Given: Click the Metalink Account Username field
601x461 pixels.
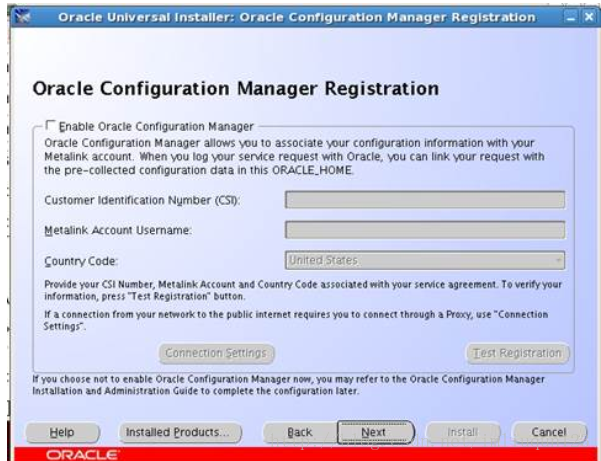Looking at the screenshot, I should [x=425, y=230].
